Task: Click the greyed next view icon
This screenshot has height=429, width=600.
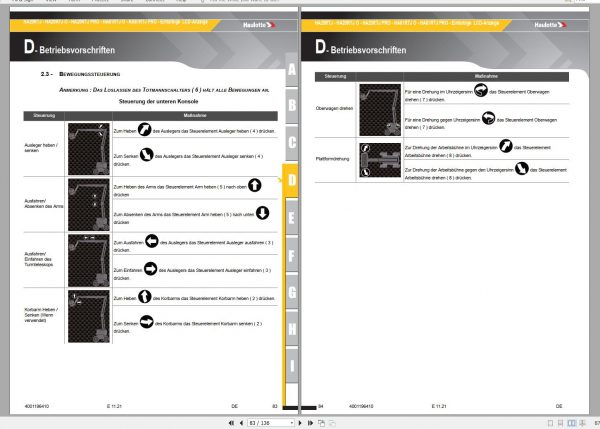Action: pos(333,423)
